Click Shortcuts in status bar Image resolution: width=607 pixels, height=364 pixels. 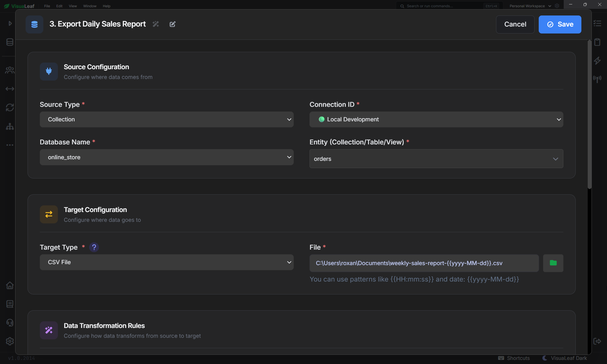pyautogui.click(x=514, y=358)
